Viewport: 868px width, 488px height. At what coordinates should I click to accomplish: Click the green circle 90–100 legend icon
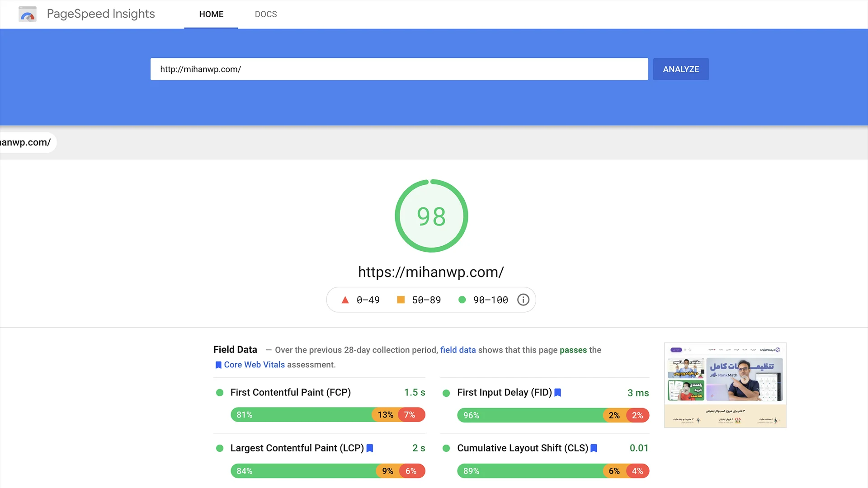tap(462, 300)
